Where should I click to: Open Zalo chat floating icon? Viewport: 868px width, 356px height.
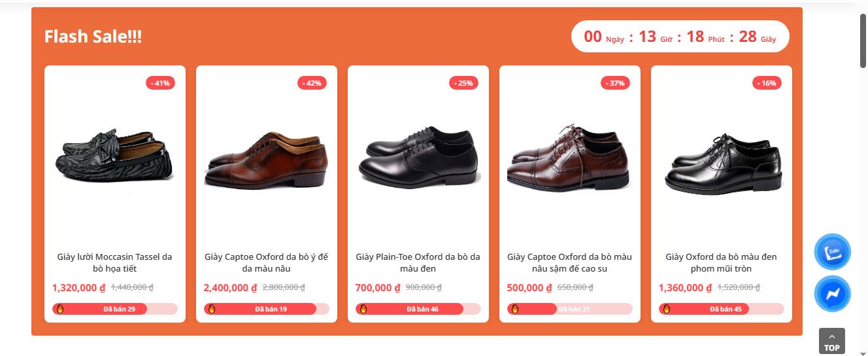(x=832, y=252)
